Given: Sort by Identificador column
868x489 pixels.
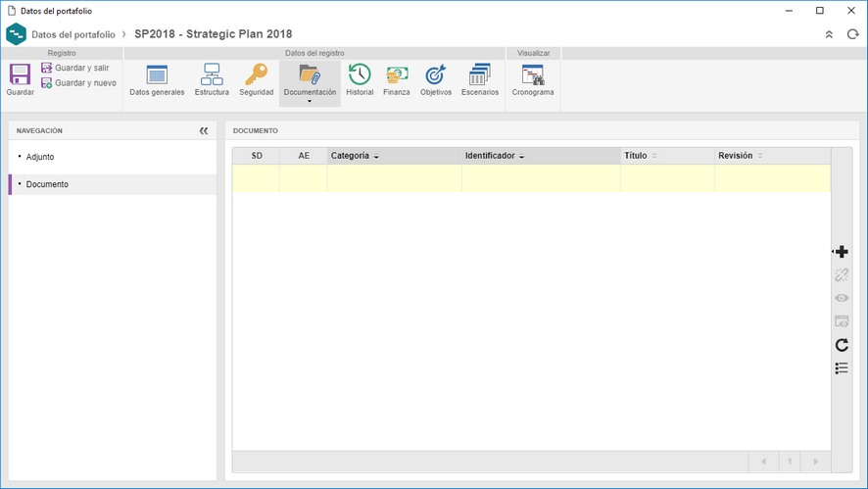Looking at the screenshot, I should (541, 156).
